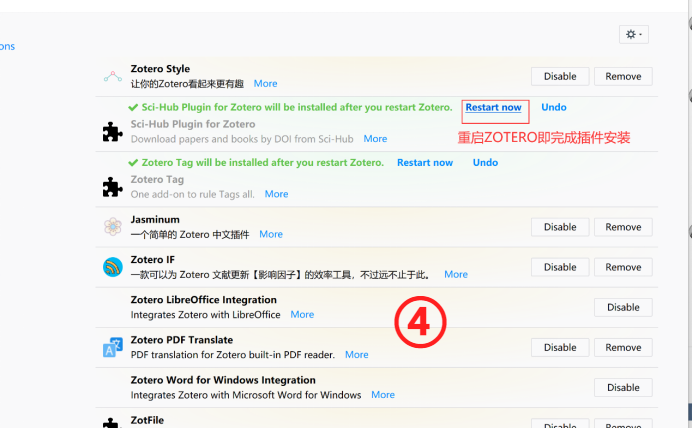The width and height of the screenshot is (693, 428).
Task: Click the Zotero PDF Translate icon
Action: (113, 347)
